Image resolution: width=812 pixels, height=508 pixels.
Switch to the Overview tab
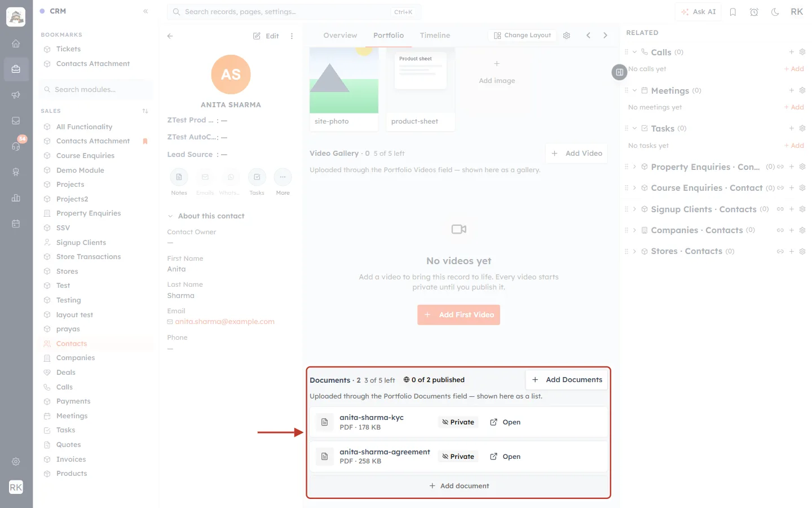[x=340, y=36]
